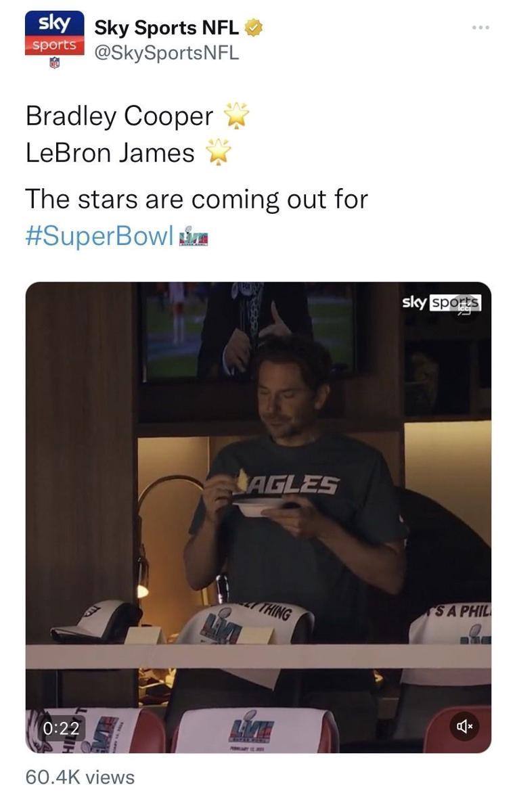Image resolution: width=517 pixels, height=812 pixels.
Task: Click the star emoji after Bradley Cooper
Action: pos(237,116)
